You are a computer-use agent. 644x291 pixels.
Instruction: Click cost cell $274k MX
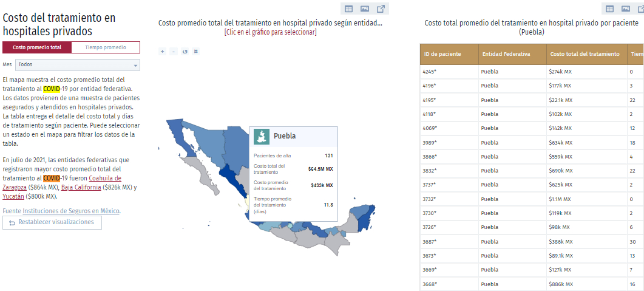click(586, 72)
